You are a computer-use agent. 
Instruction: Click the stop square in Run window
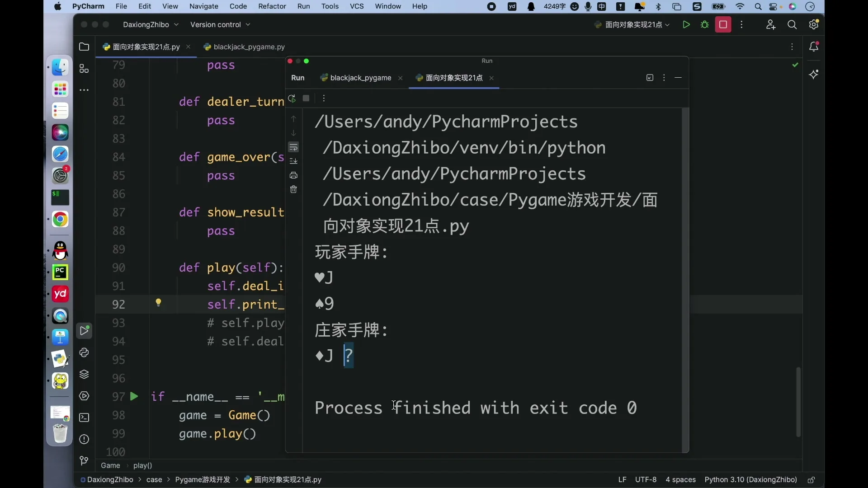[306, 99]
